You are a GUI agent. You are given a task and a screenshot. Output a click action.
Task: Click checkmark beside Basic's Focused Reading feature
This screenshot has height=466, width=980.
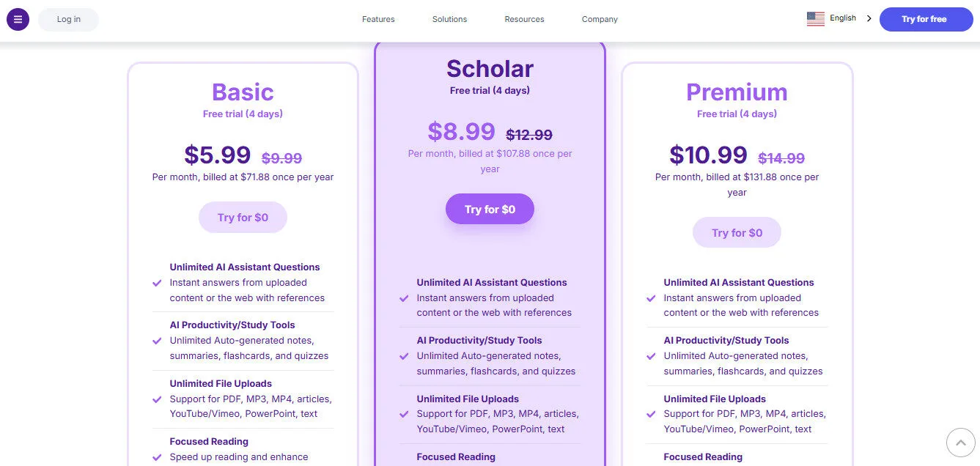pyautogui.click(x=157, y=457)
